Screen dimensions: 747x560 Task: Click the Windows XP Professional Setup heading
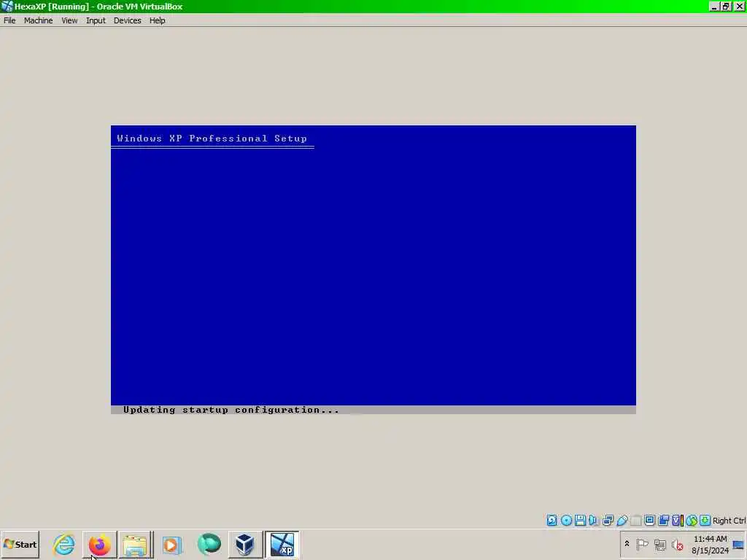(x=212, y=139)
